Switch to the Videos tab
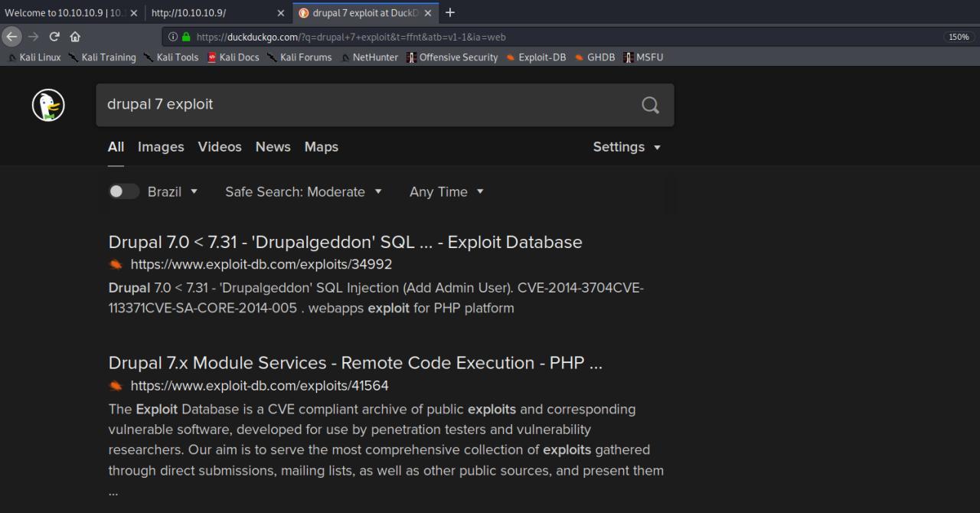The height and width of the screenshot is (513, 980). [x=220, y=147]
